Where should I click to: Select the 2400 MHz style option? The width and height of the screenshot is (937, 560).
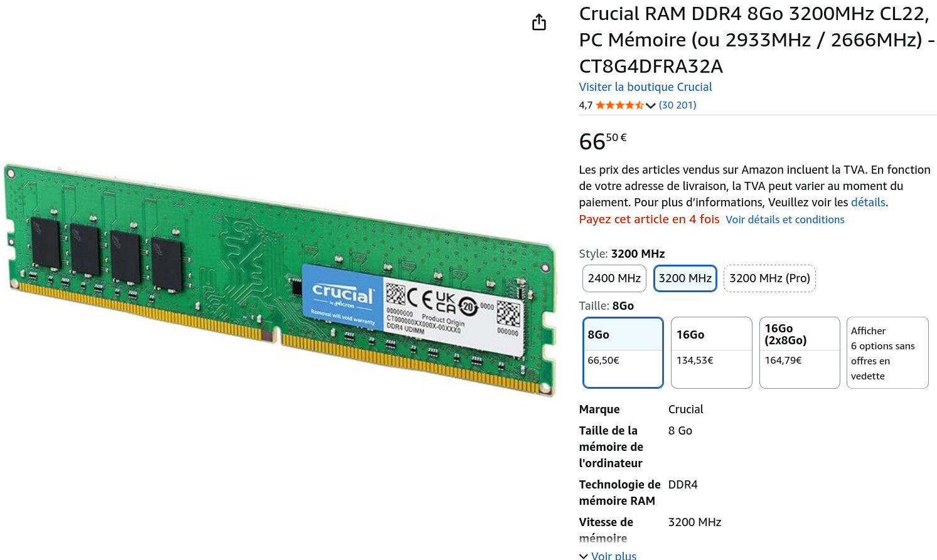(x=614, y=278)
